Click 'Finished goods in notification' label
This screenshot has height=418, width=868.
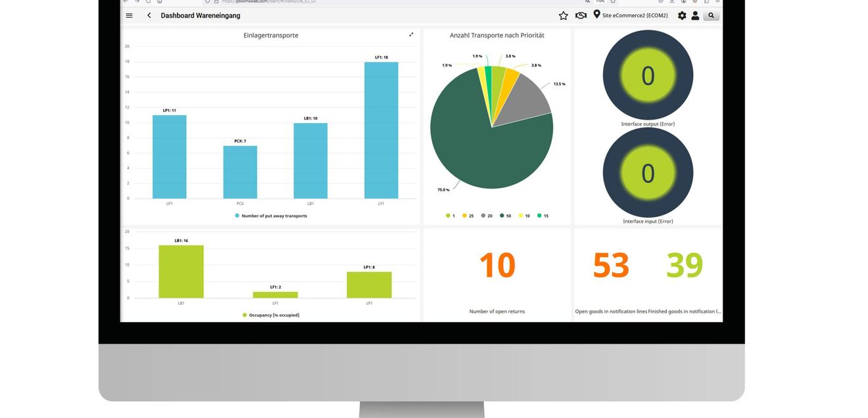pos(685,312)
